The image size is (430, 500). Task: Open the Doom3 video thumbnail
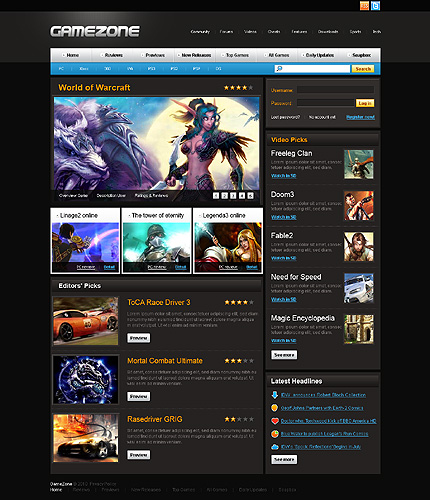(x=359, y=205)
